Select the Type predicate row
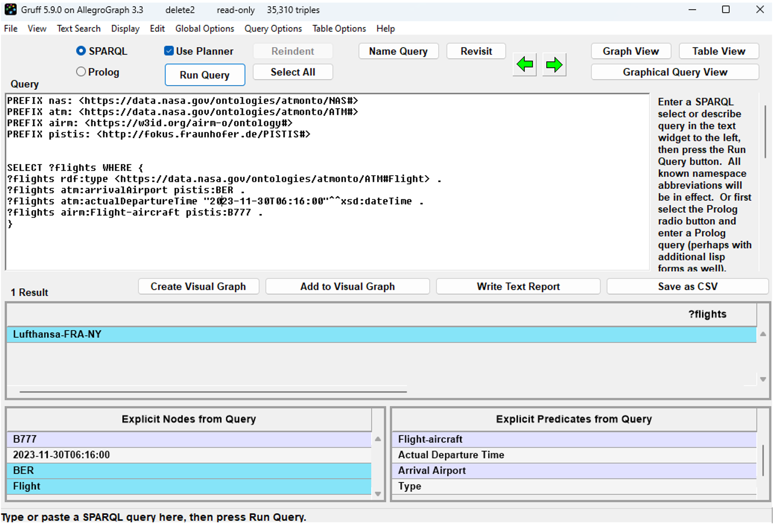This screenshot has height=532, width=774. (574, 486)
